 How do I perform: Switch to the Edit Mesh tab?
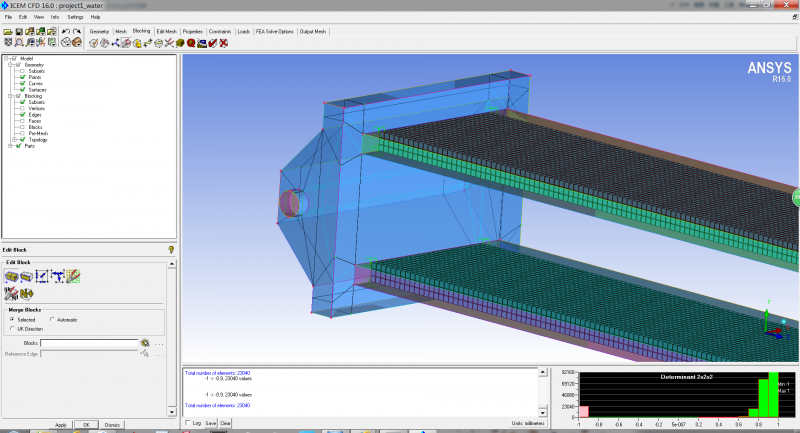click(166, 31)
